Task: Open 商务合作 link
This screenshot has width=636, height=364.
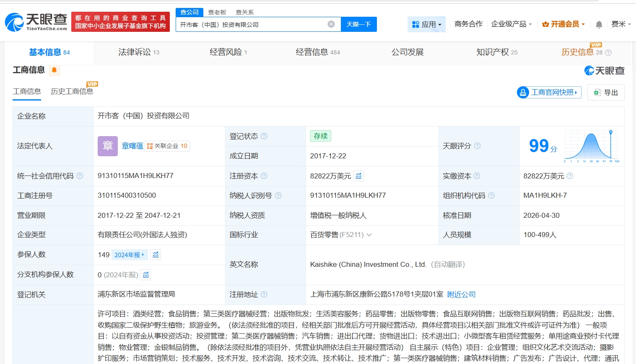Action: 468,24
